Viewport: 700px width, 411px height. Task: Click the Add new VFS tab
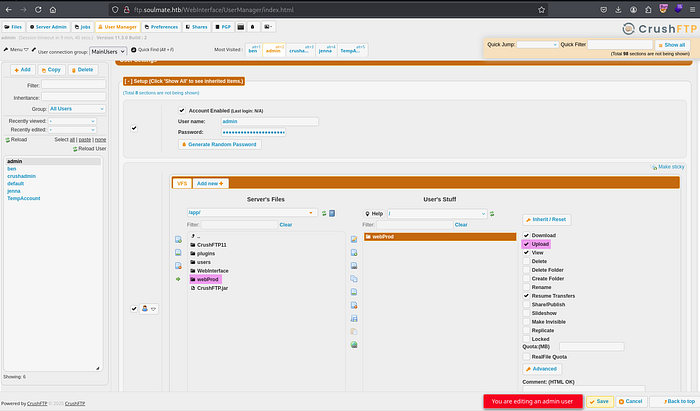coord(210,183)
